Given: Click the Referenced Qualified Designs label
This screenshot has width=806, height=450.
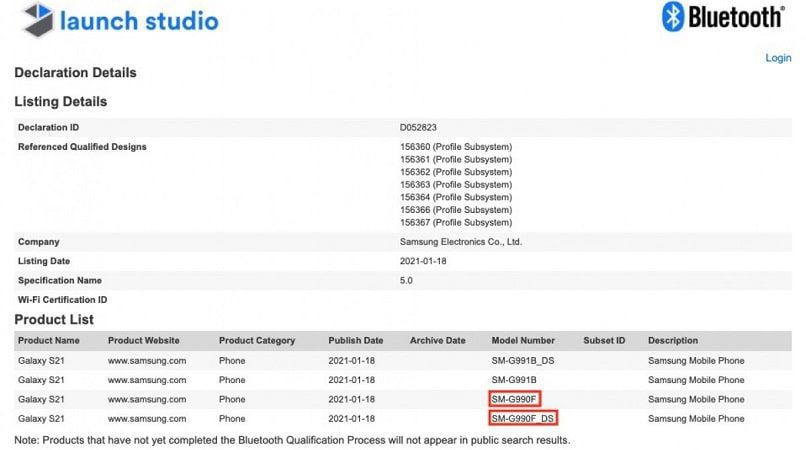Looking at the screenshot, I should click(x=82, y=147).
